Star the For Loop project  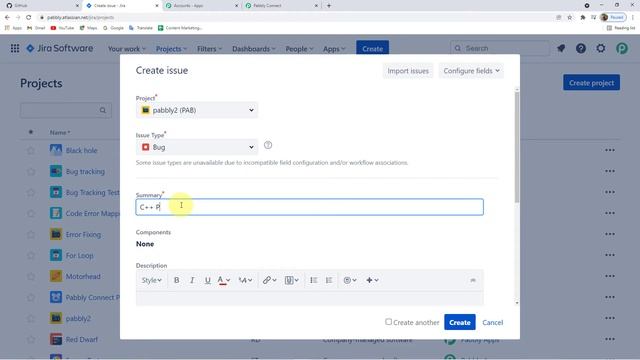click(31, 256)
